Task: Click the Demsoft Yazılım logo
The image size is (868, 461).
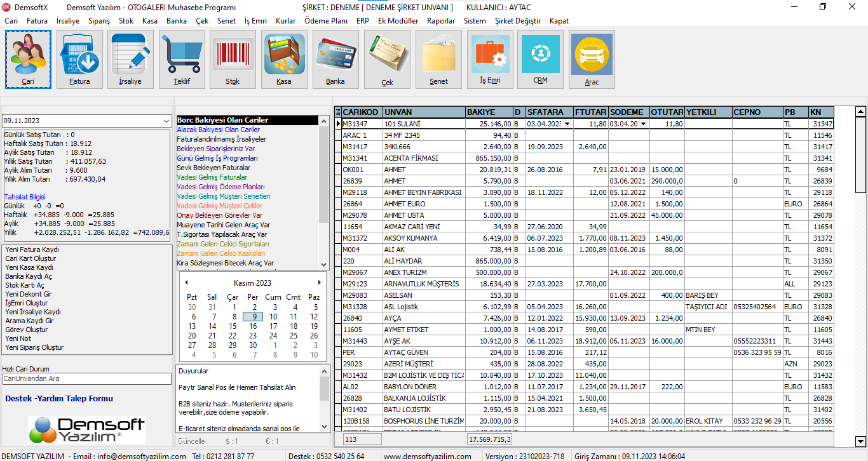Action: pyautogui.click(x=86, y=429)
